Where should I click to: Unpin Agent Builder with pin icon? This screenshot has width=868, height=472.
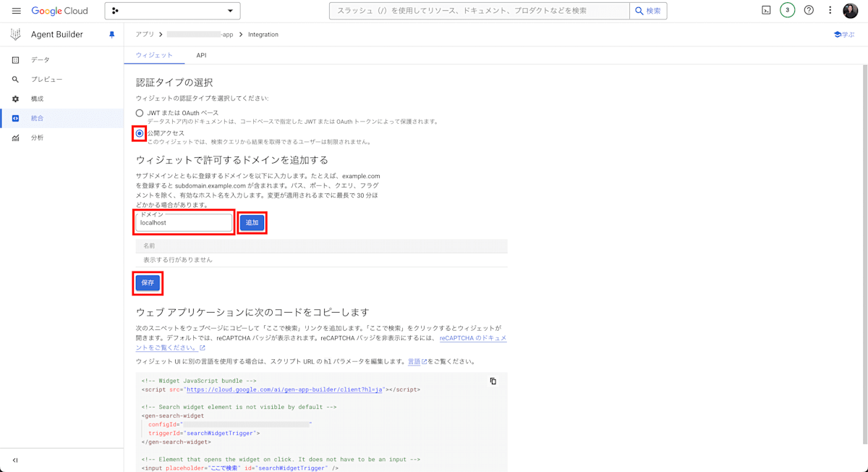(x=111, y=35)
